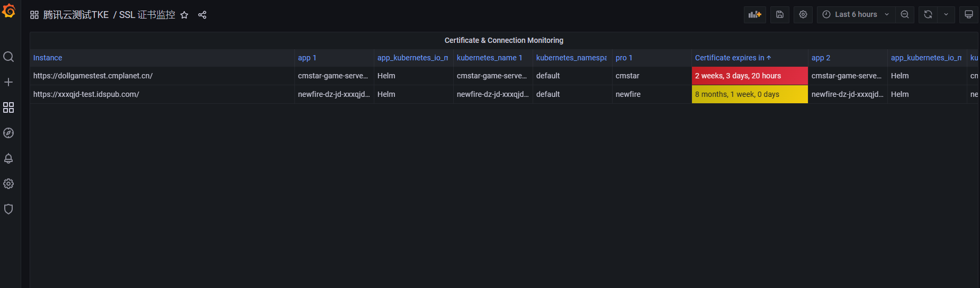Open the 腾讯云测试TKE folder link
The width and height of the screenshot is (980, 288).
[76, 15]
